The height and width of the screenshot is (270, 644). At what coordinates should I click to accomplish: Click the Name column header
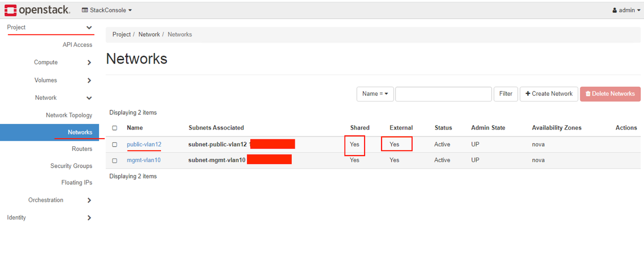point(135,128)
